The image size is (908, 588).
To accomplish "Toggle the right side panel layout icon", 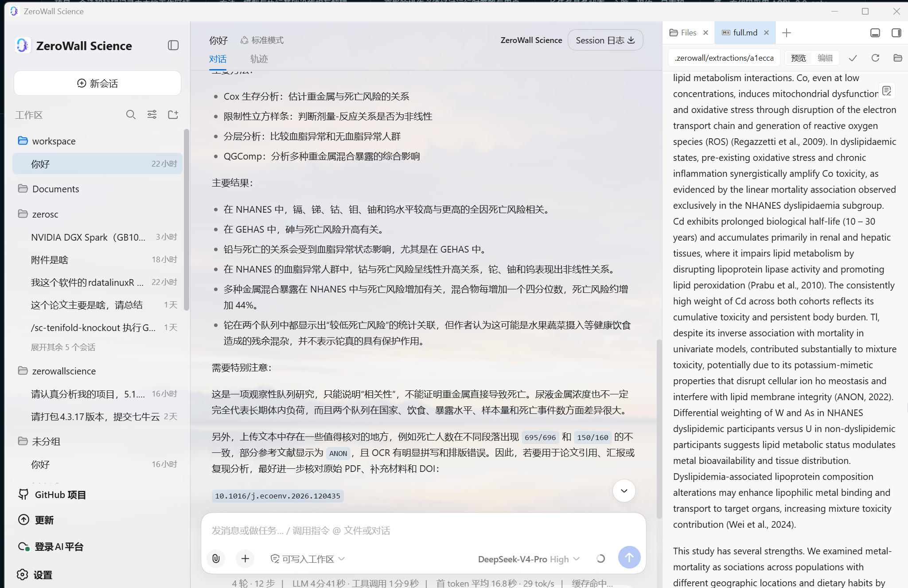I will point(896,33).
